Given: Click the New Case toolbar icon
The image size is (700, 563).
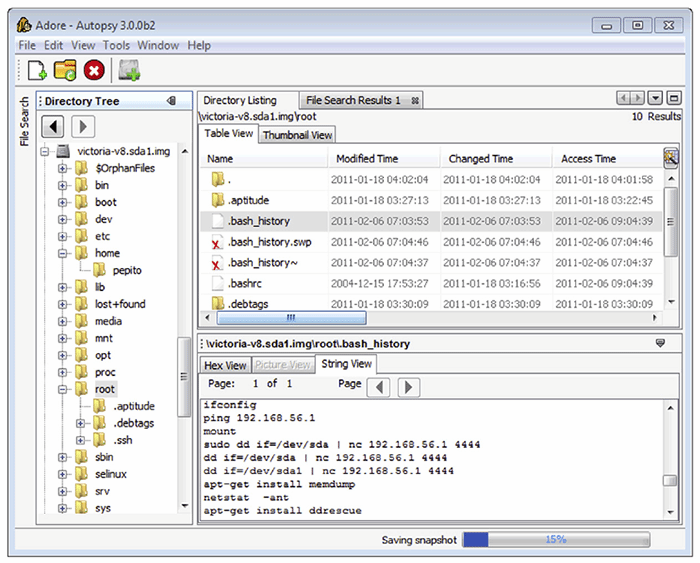Looking at the screenshot, I should point(37,70).
